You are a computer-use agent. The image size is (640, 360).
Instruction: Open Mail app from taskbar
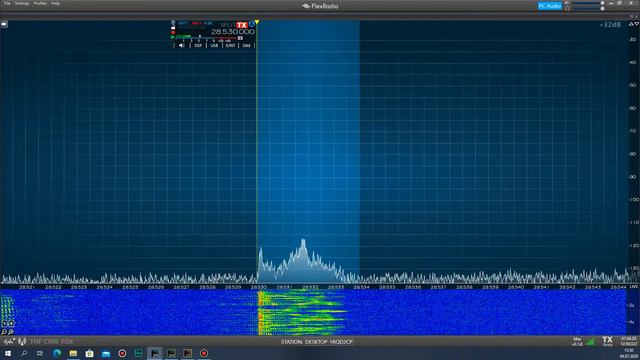point(106,353)
